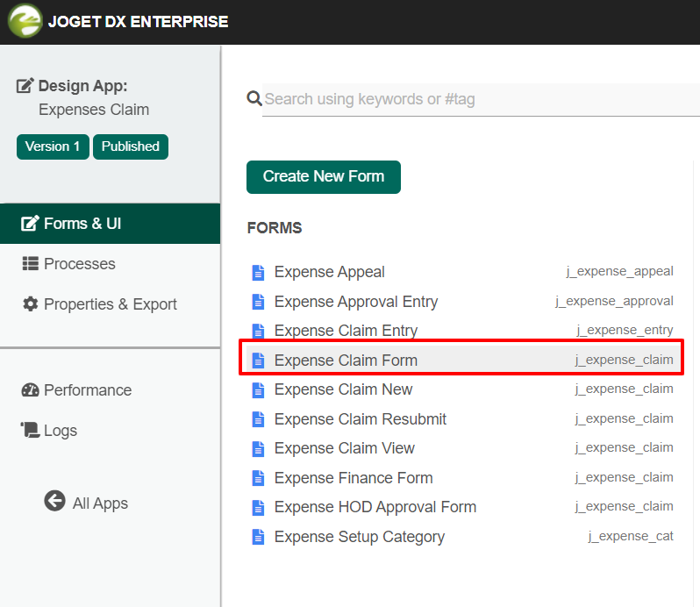Open the Forms & UI section
This screenshot has width=700, height=607.
click(x=82, y=224)
